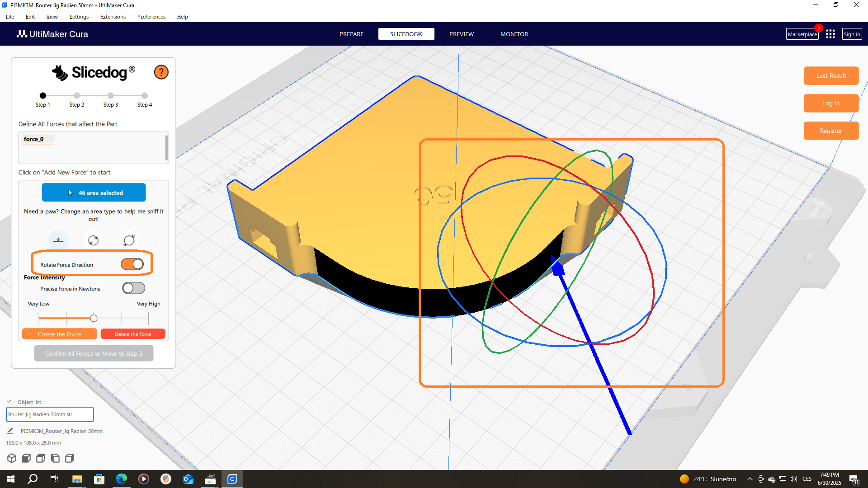Switch to left side view icon
The image size is (868, 488).
(x=55, y=458)
